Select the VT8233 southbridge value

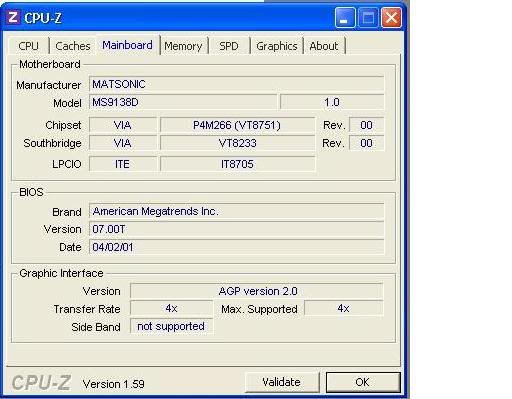pyautogui.click(x=237, y=143)
